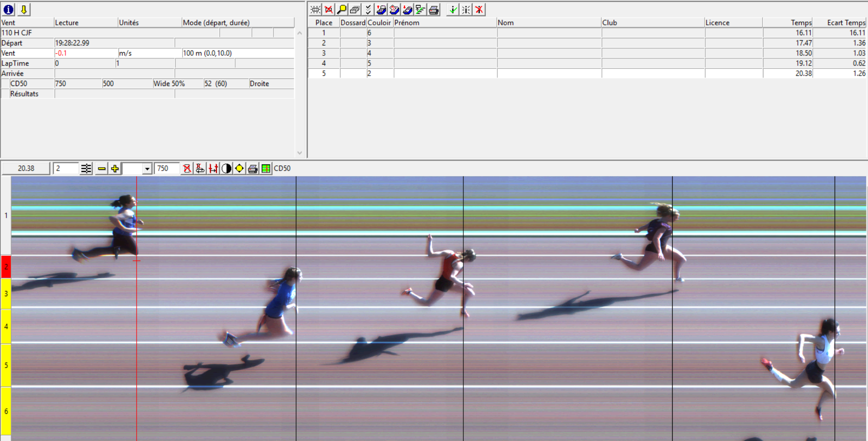
Task: Sort by the Place column header
Action: click(324, 22)
